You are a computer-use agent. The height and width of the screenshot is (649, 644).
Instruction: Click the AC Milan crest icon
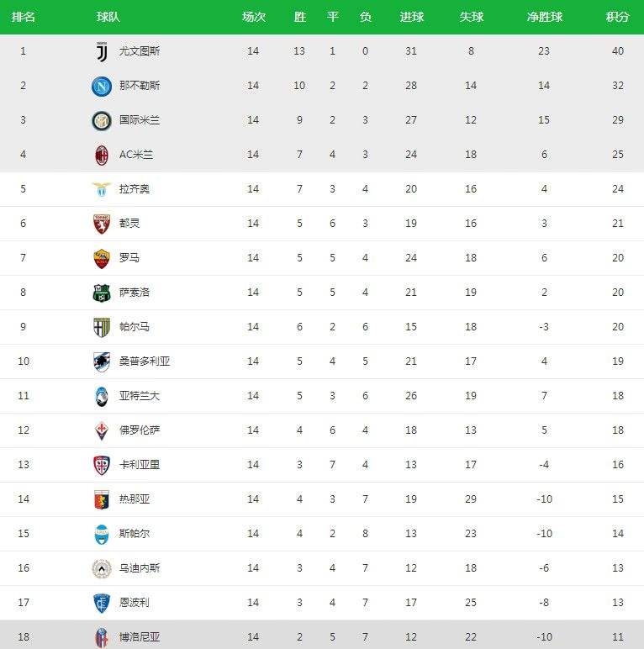pyautogui.click(x=102, y=156)
